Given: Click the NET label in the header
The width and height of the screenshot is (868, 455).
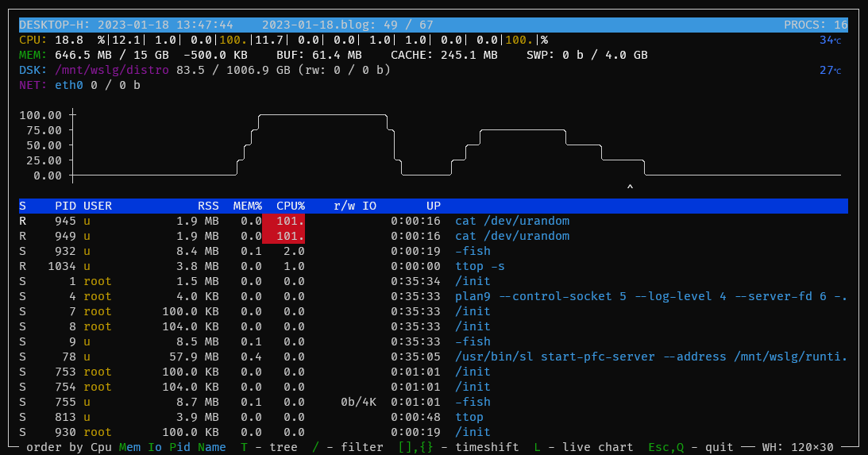Looking at the screenshot, I should pos(33,85).
